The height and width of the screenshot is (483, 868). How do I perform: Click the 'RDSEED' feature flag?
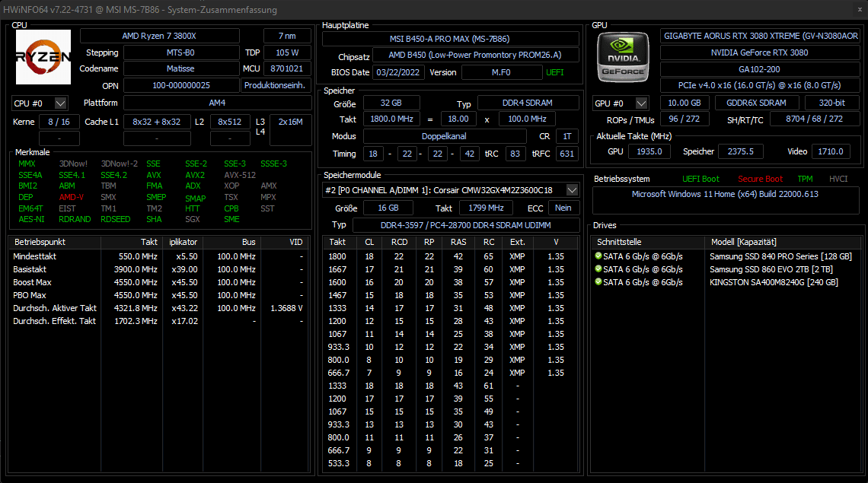pyautogui.click(x=115, y=219)
